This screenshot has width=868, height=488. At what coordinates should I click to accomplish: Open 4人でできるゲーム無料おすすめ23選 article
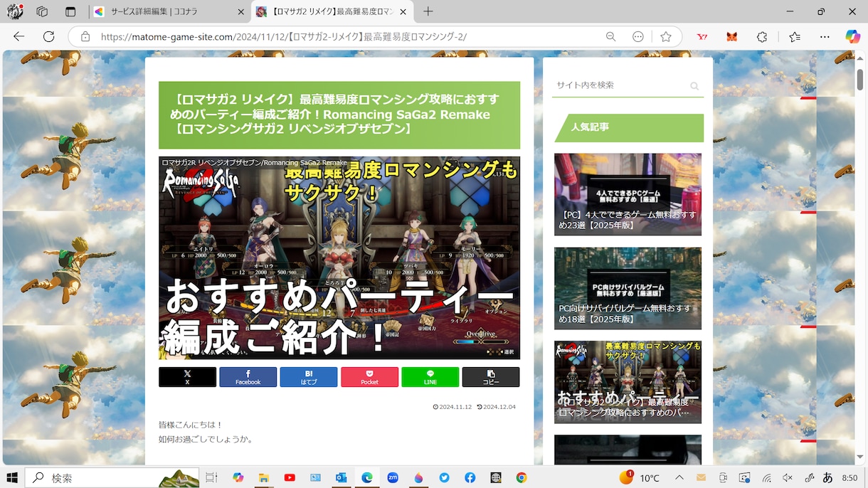click(628, 194)
